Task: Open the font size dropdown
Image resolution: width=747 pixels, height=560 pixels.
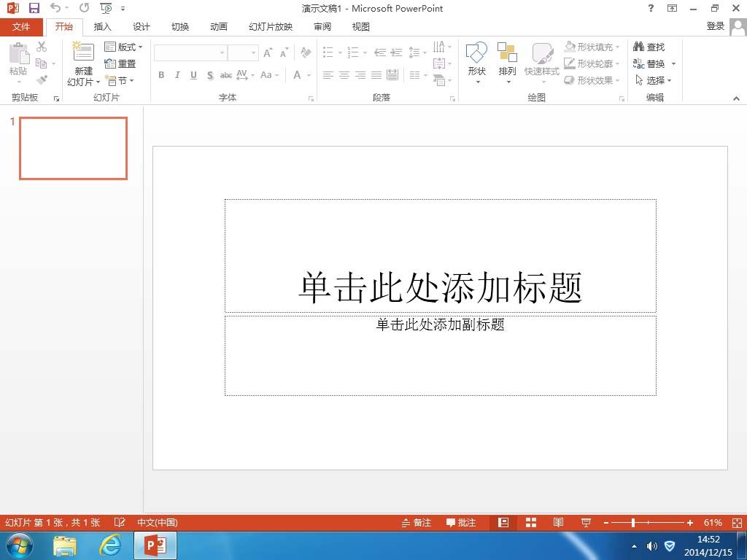Action: [x=253, y=52]
